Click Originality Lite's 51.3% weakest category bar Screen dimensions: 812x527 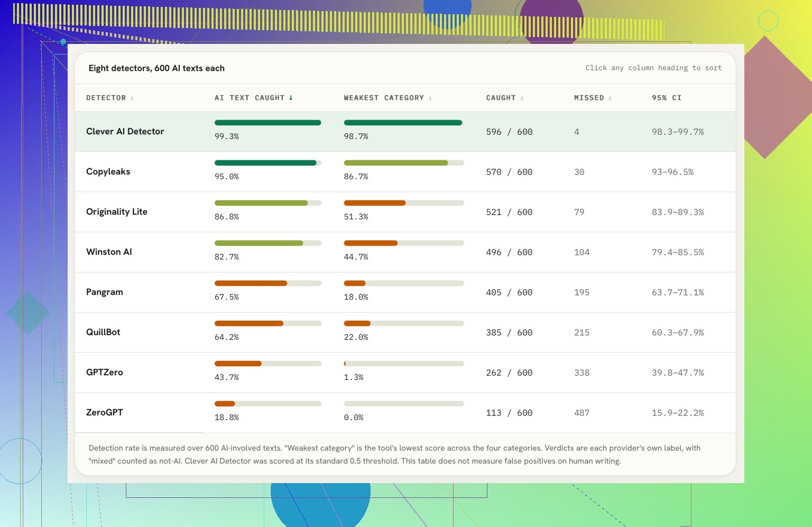coord(404,203)
